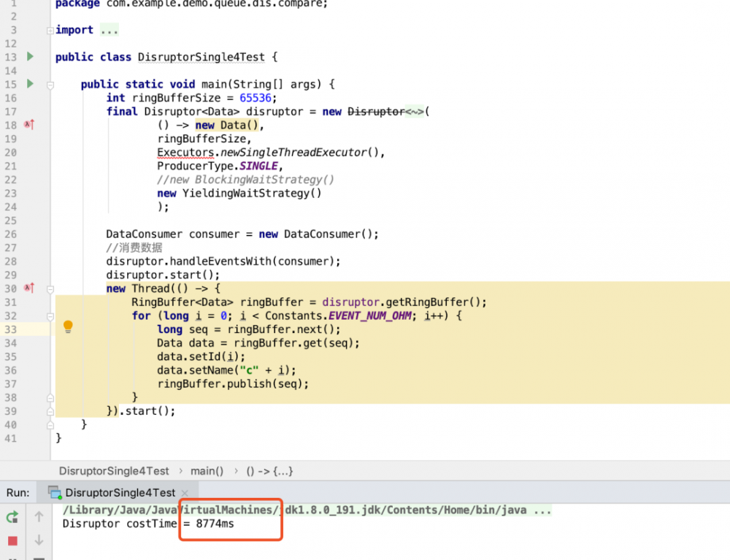
Task: Click YieldingWaitStrategy() on line 23
Action: coord(252,193)
